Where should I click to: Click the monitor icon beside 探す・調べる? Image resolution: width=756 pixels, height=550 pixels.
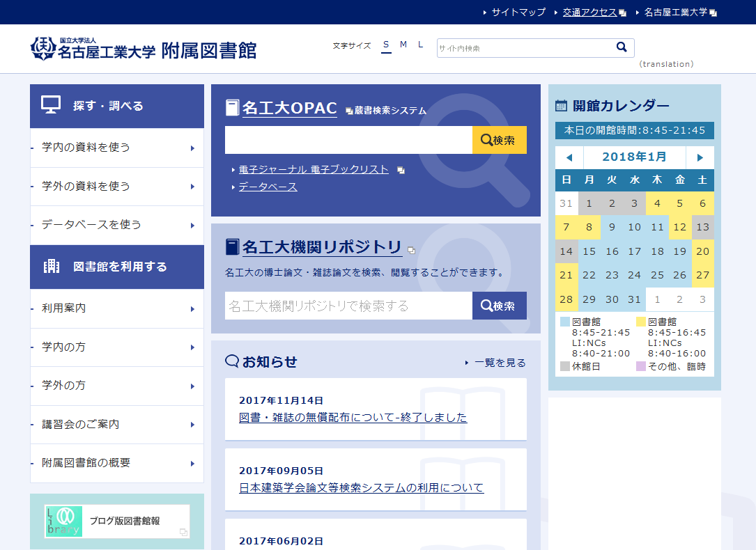point(51,104)
